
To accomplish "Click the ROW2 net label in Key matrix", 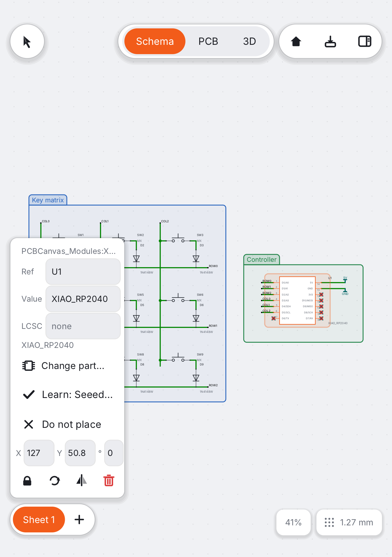I will coord(213,385).
